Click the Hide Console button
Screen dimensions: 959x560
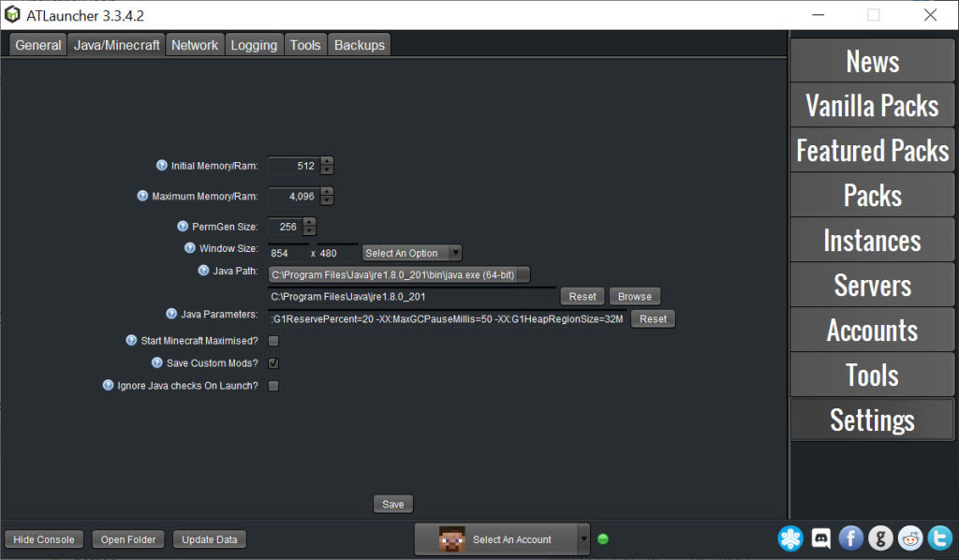44,539
